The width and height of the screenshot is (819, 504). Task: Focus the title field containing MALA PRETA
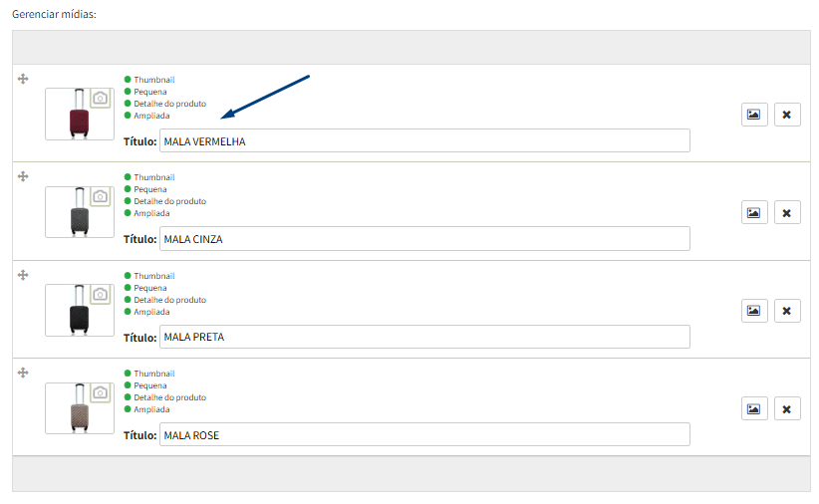[424, 337]
